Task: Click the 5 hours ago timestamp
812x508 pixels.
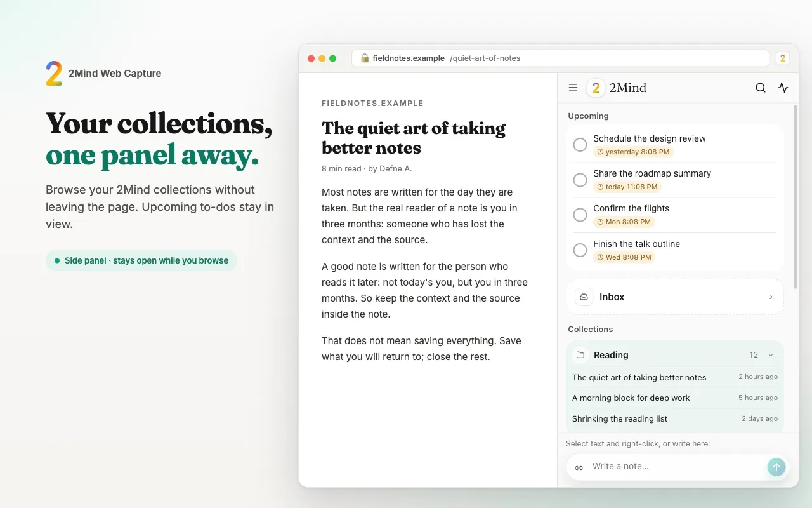Action: 758,398
